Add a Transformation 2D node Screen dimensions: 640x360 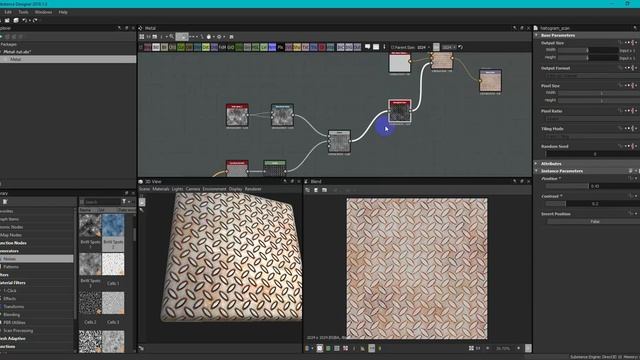click(313, 47)
